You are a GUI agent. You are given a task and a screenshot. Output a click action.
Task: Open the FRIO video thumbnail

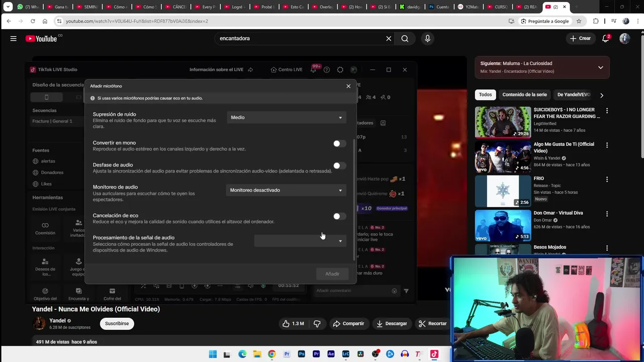tap(503, 191)
